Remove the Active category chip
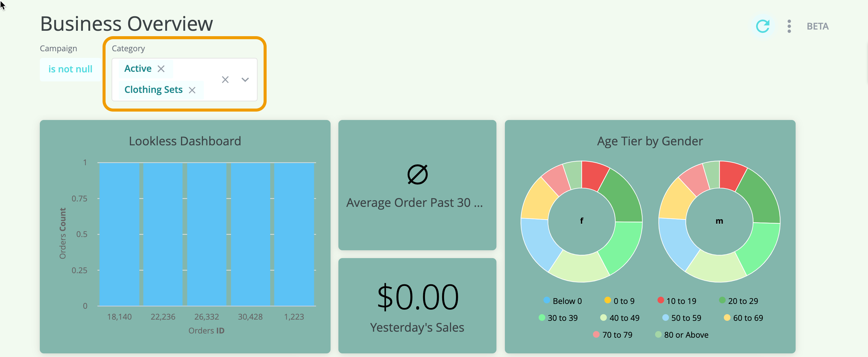This screenshot has width=868, height=357. (161, 69)
